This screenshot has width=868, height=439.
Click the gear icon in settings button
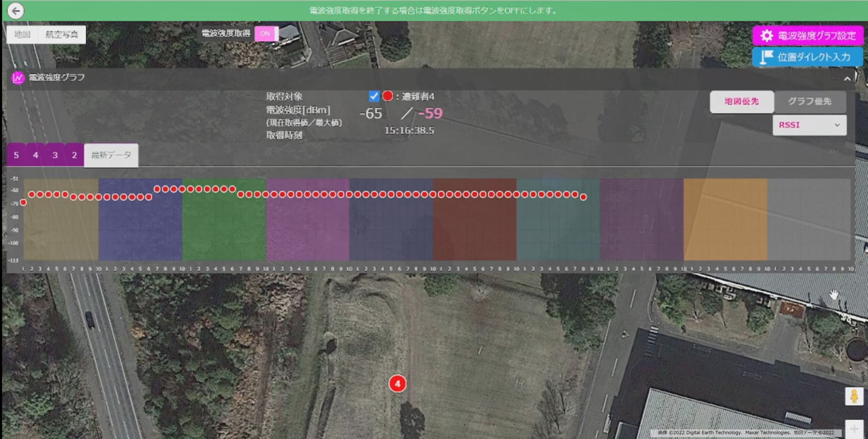coord(767,36)
